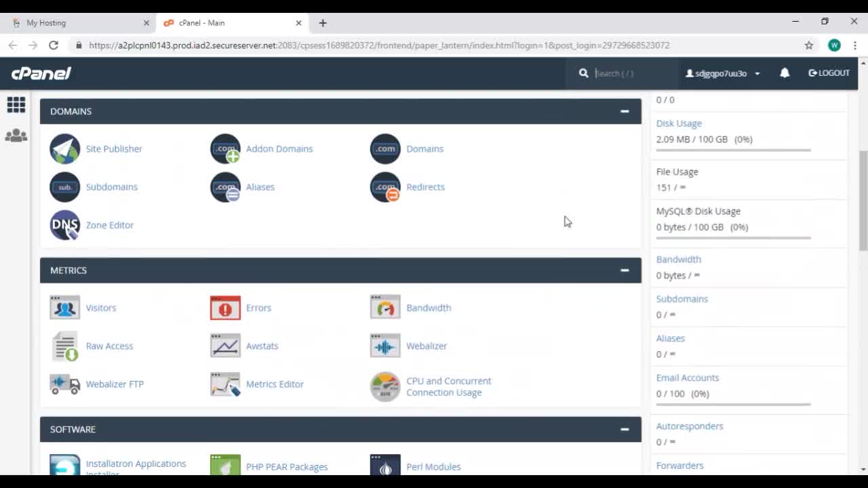
Task: Click the MySQL Disk Usage progress bar
Action: click(x=733, y=238)
